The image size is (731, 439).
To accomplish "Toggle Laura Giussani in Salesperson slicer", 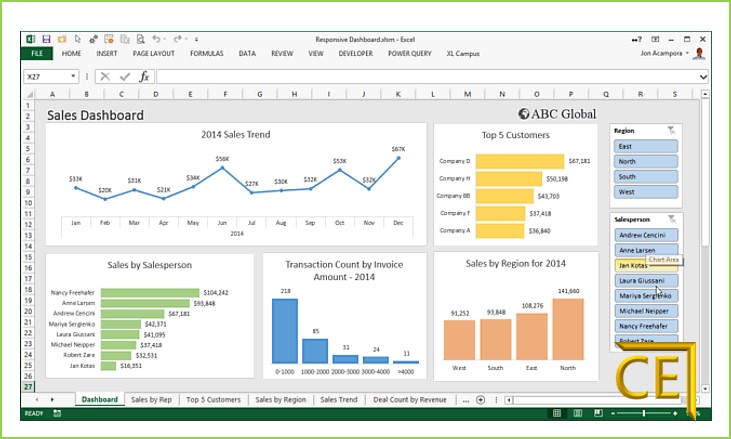I will (646, 281).
